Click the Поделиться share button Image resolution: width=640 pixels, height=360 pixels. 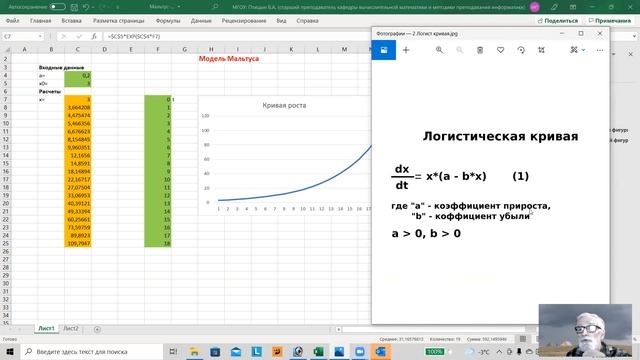(x=558, y=20)
